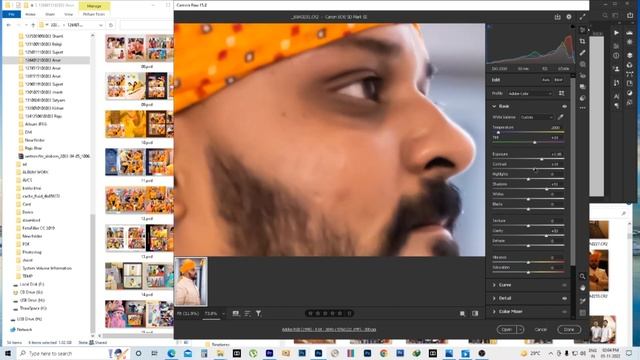Viewport: 640px width, 360px height.
Task: Click the Open button
Action: click(507, 329)
